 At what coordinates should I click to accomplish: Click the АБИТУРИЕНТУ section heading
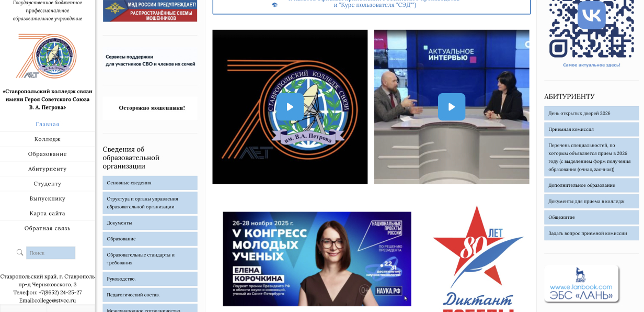pyautogui.click(x=569, y=97)
